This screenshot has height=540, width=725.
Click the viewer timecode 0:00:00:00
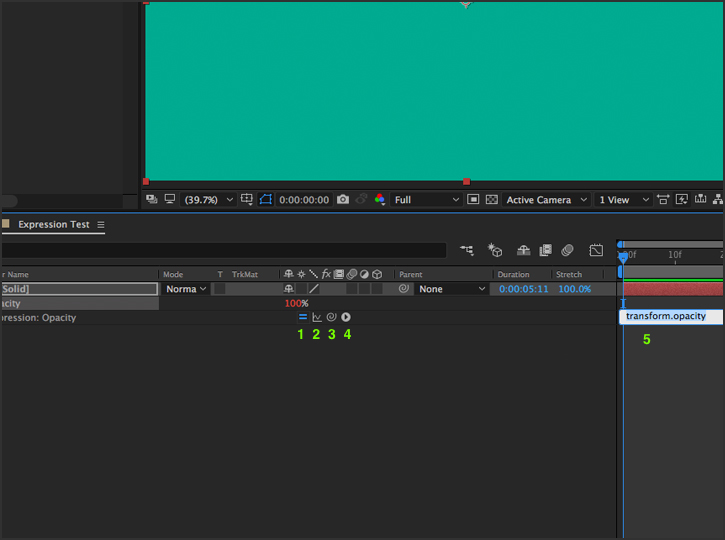point(304,200)
